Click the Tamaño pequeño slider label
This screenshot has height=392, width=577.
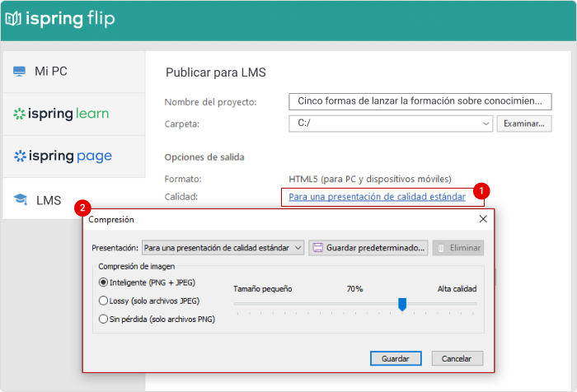263,289
